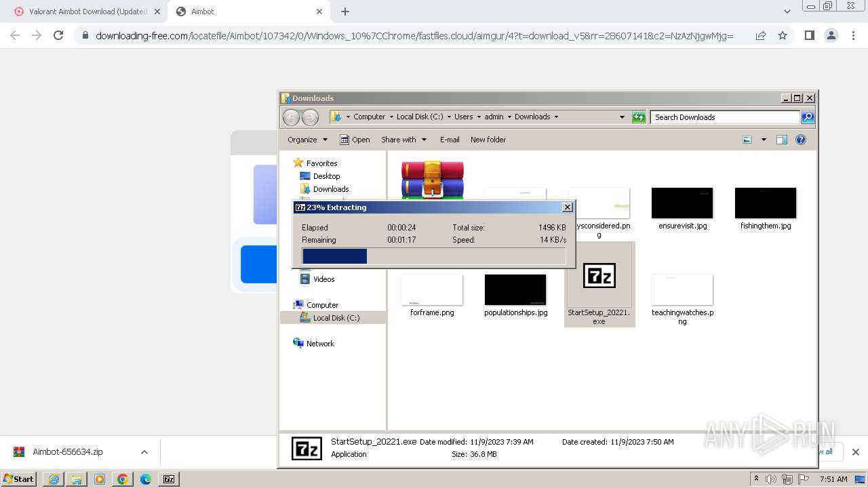Click Open in explorer toolbar
The height and width of the screenshot is (488, 868).
(355, 140)
